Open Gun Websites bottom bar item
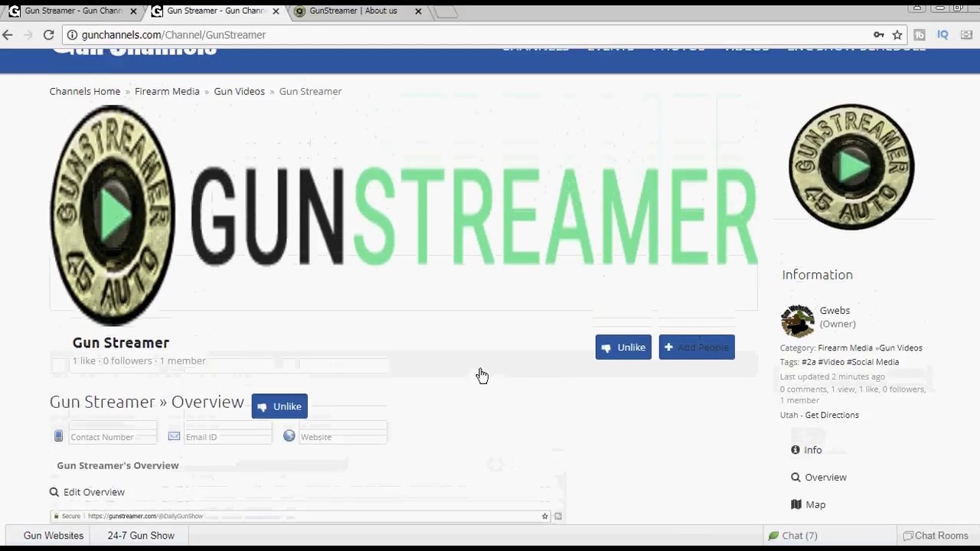This screenshot has height=551, width=980. pos(54,536)
